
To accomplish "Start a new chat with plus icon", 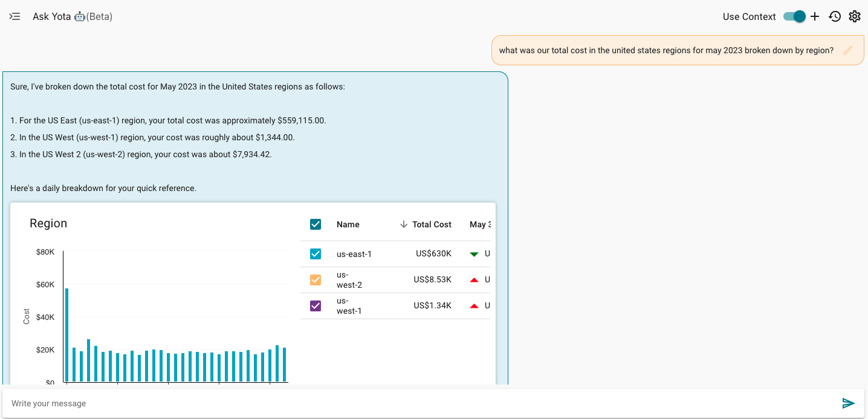I will click(815, 16).
